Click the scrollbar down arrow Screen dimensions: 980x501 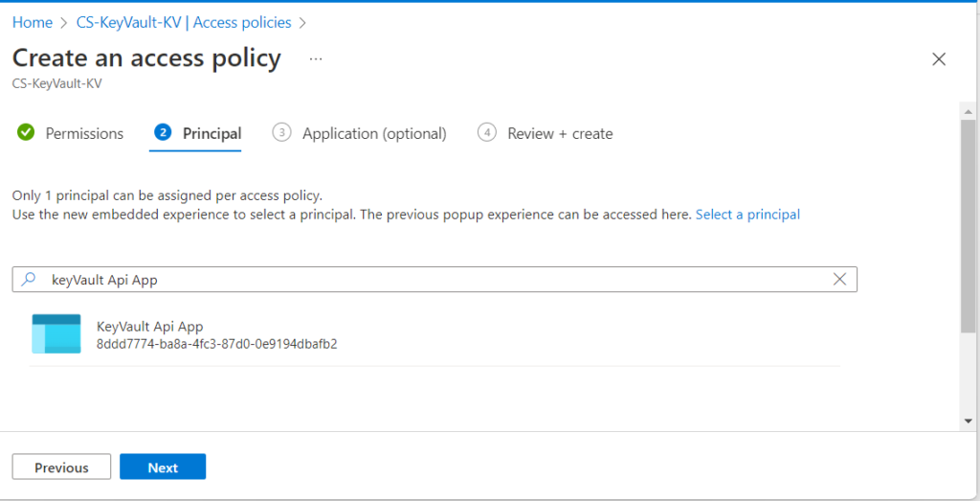pyautogui.click(x=969, y=421)
